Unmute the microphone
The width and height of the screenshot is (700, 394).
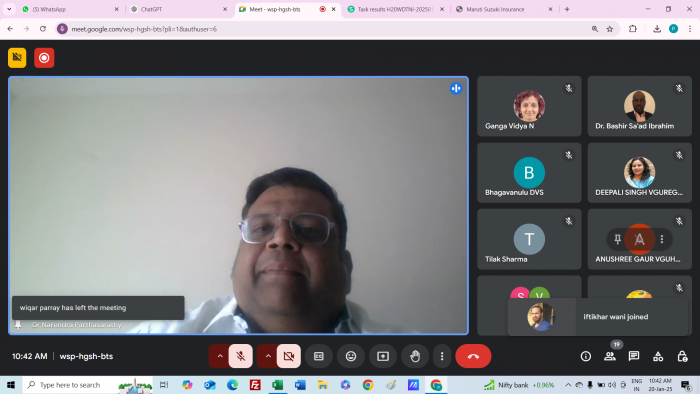click(x=241, y=356)
